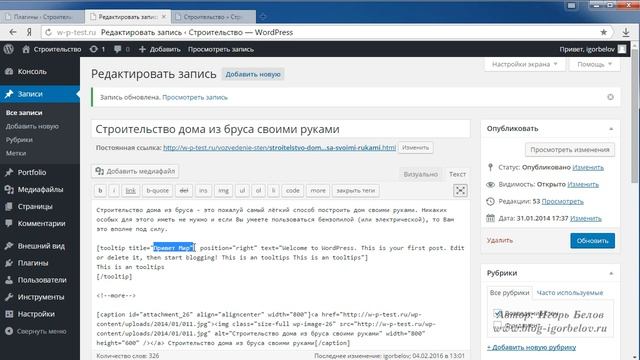Click the Добавить медиафайл button
The height and width of the screenshot is (360, 640).
(x=135, y=171)
